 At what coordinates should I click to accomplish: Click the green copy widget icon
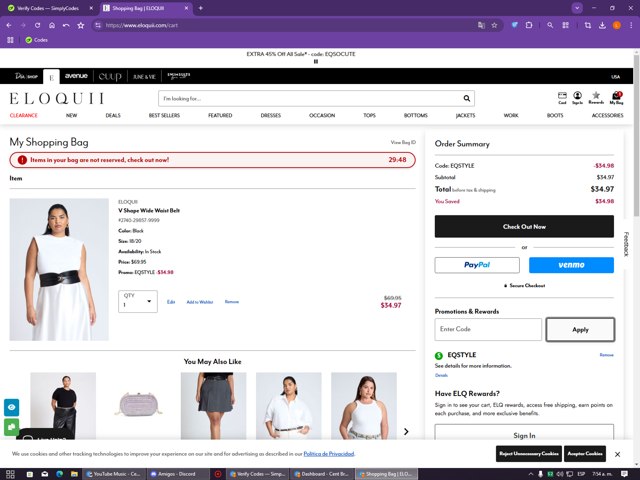point(11,427)
